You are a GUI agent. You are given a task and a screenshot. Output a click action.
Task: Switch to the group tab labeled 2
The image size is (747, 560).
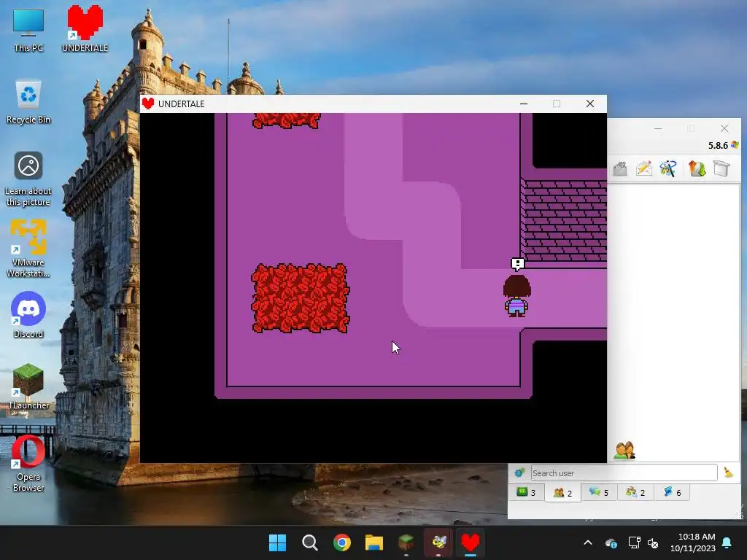point(635,492)
